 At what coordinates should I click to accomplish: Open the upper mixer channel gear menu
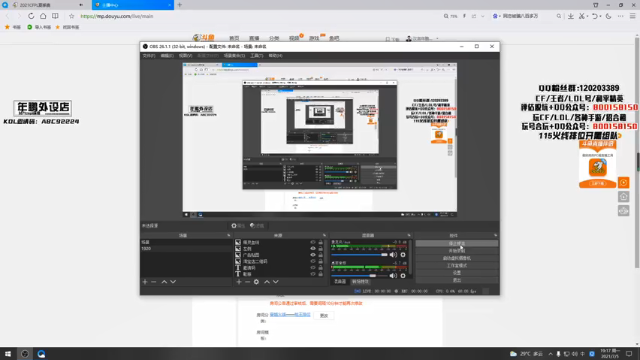403,255
